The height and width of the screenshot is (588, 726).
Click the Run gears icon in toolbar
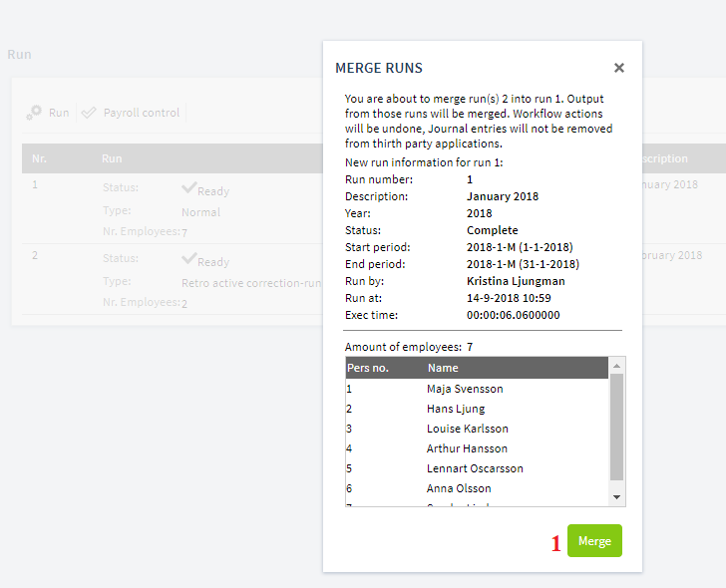click(34, 113)
